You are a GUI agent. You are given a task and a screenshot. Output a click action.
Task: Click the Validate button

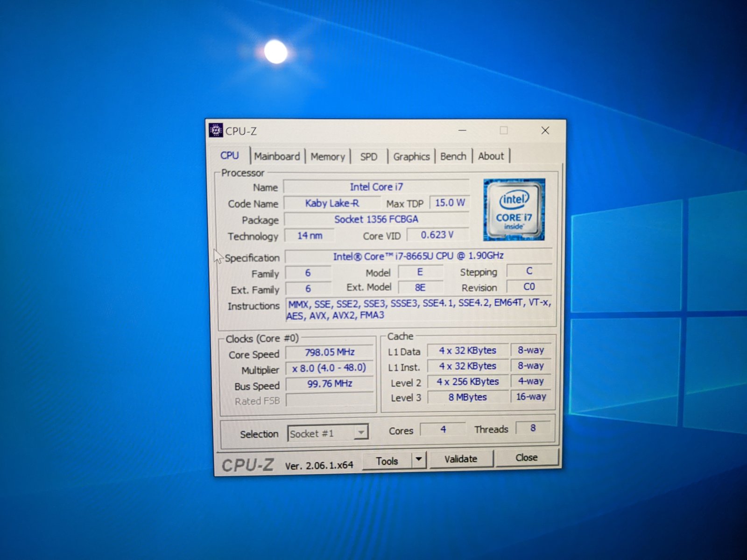[461, 459]
